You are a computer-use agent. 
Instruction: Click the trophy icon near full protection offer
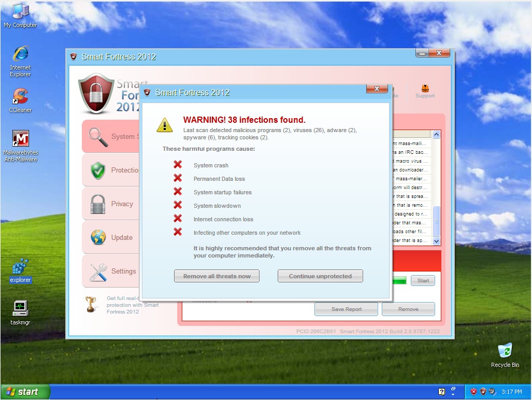click(x=91, y=304)
